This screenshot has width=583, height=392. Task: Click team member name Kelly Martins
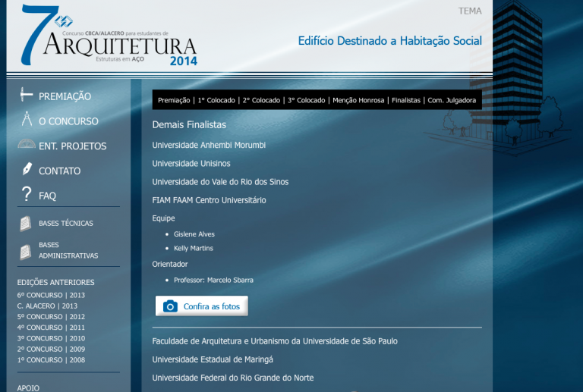tap(194, 249)
